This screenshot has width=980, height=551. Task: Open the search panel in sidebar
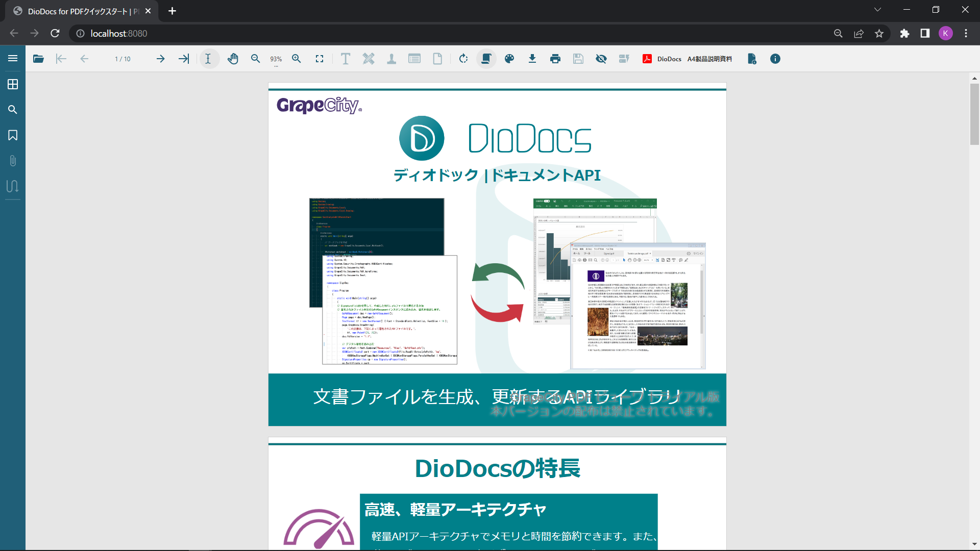coord(13,110)
